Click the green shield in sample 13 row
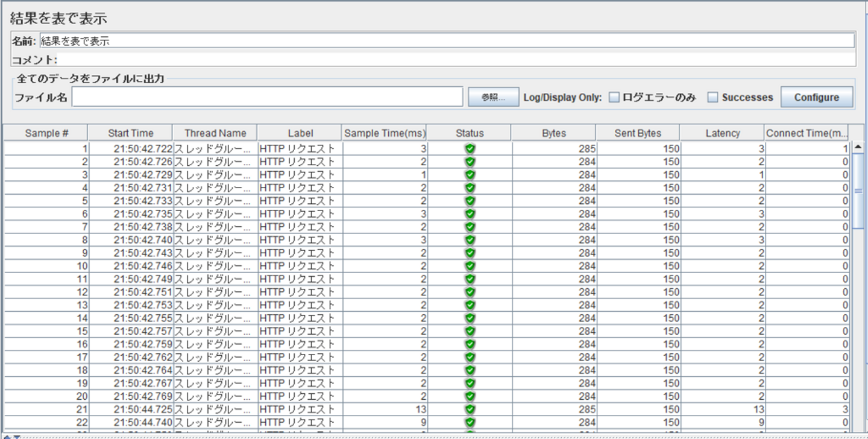Screen dimensions: 868x439 [x=470, y=305]
